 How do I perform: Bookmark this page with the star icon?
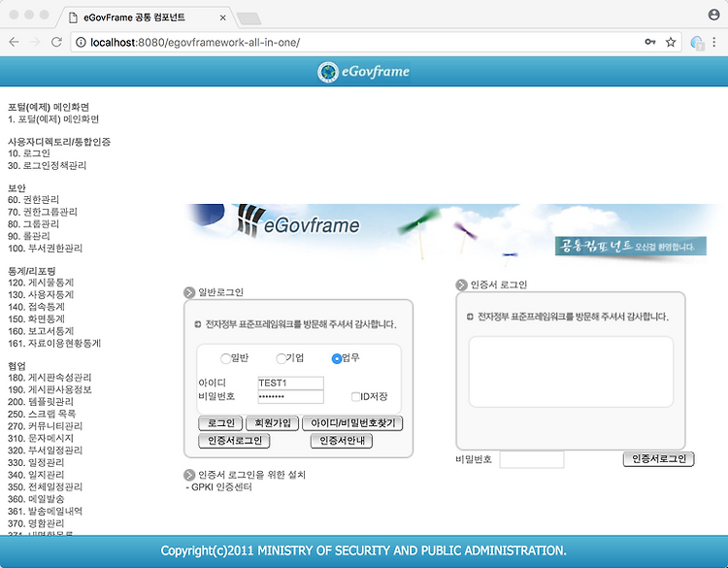pyautogui.click(x=671, y=43)
